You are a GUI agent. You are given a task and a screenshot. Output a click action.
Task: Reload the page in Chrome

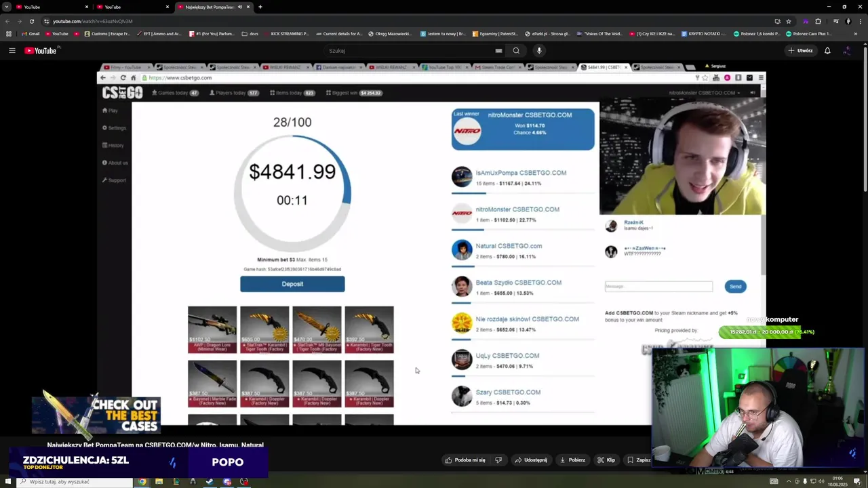(x=31, y=21)
